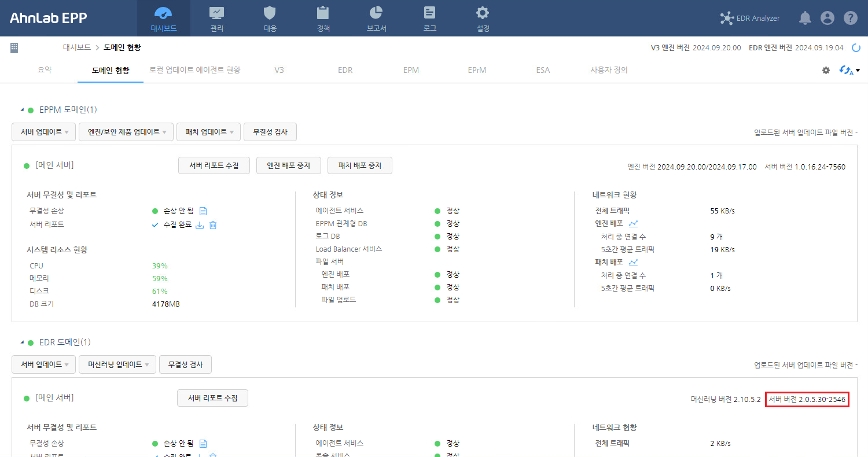
Task: Switch to the 사용자 정의 tab
Action: tap(609, 70)
